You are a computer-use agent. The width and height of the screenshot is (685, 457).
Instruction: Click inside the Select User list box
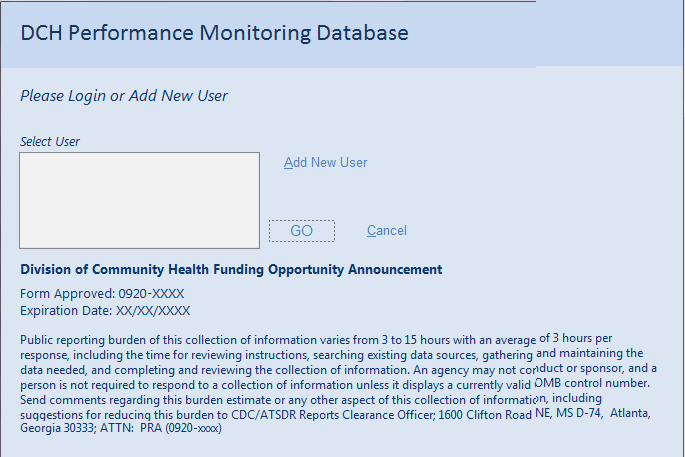(140, 200)
